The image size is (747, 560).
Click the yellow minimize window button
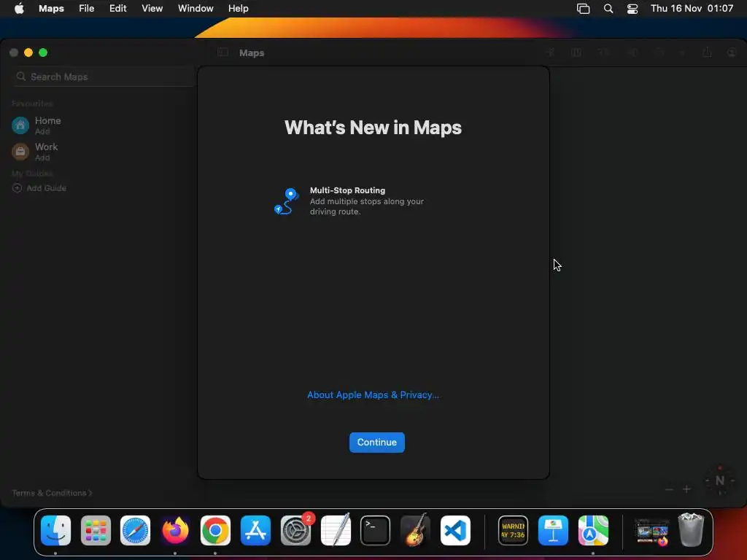(28, 52)
